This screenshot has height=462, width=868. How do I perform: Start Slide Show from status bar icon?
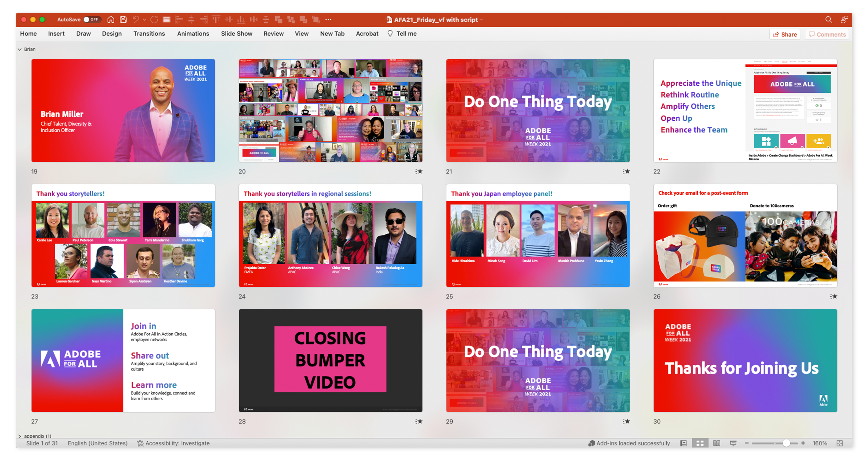[x=733, y=443]
